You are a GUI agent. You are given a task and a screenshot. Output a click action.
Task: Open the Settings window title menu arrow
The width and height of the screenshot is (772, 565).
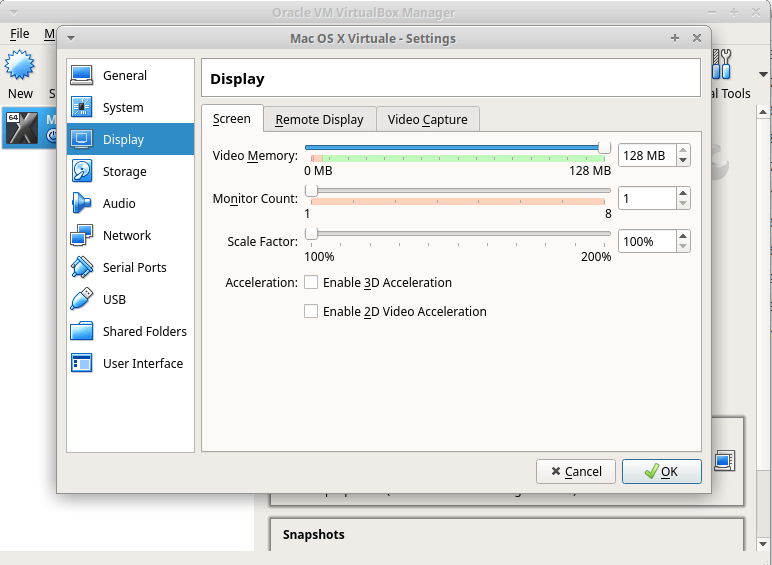point(71,38)
